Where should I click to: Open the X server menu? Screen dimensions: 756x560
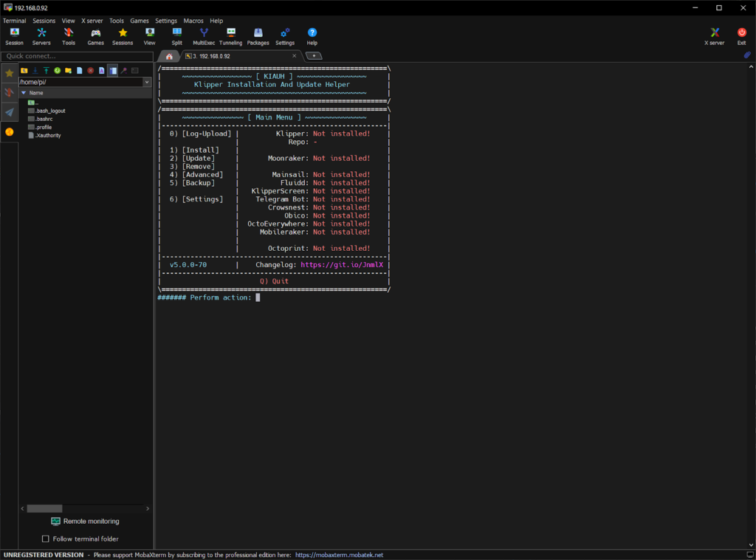pyautogui.click(x=92, y=21)
